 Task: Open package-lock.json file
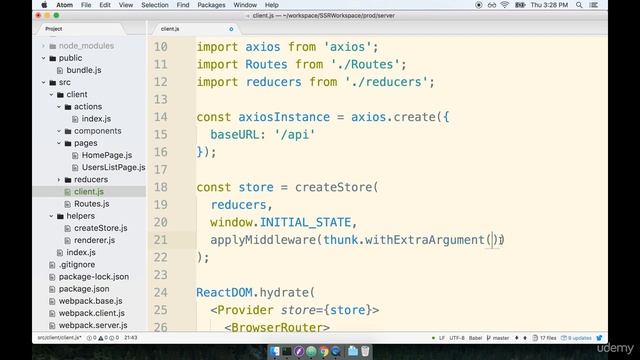(93, 277)
